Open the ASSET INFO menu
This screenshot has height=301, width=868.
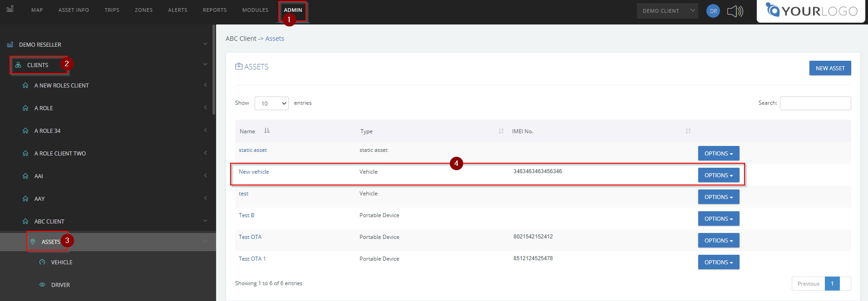click(x=74, y=10)
